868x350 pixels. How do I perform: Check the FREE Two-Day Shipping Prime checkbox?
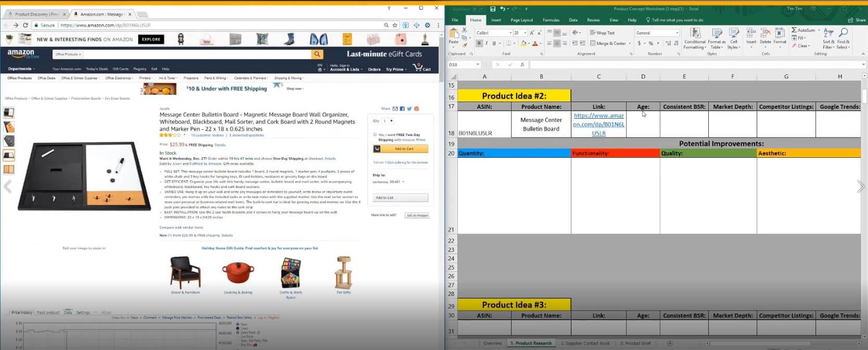[x=375, y=134]
